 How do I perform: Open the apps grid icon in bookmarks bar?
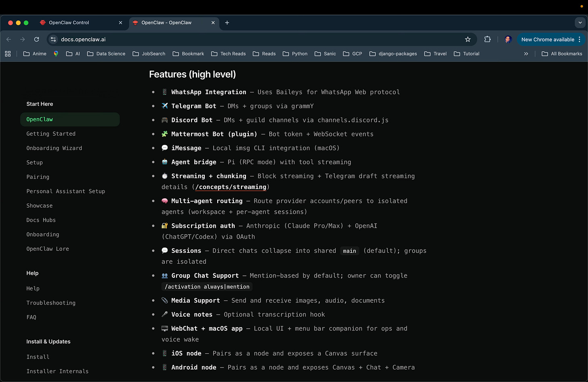point(8,53)
